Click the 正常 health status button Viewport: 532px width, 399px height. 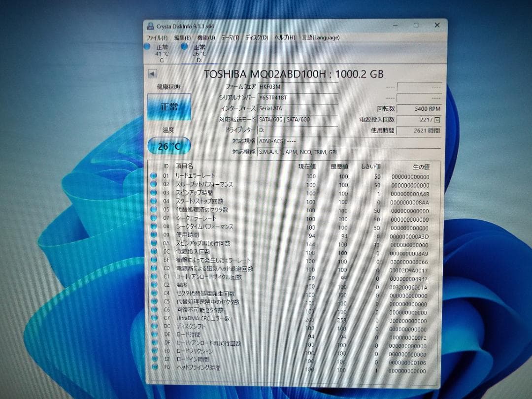coord(169,106)
